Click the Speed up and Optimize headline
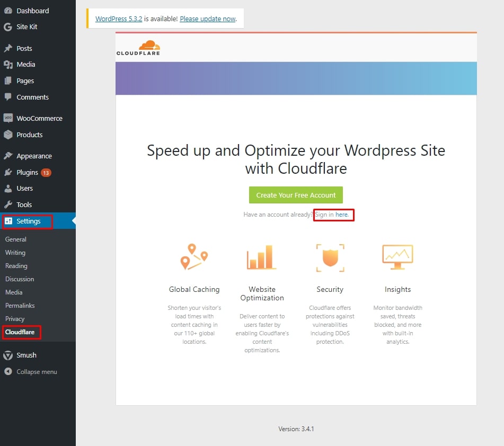The image size is (504, 446). [x=296, y=159]
